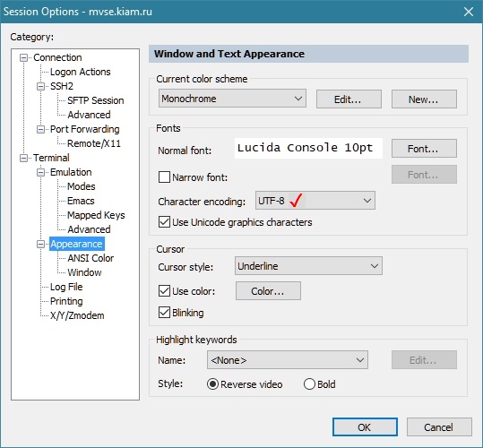Collapse the Terminal category node
This screenshot has height=448, width=483.
click(x=23, y=159)
